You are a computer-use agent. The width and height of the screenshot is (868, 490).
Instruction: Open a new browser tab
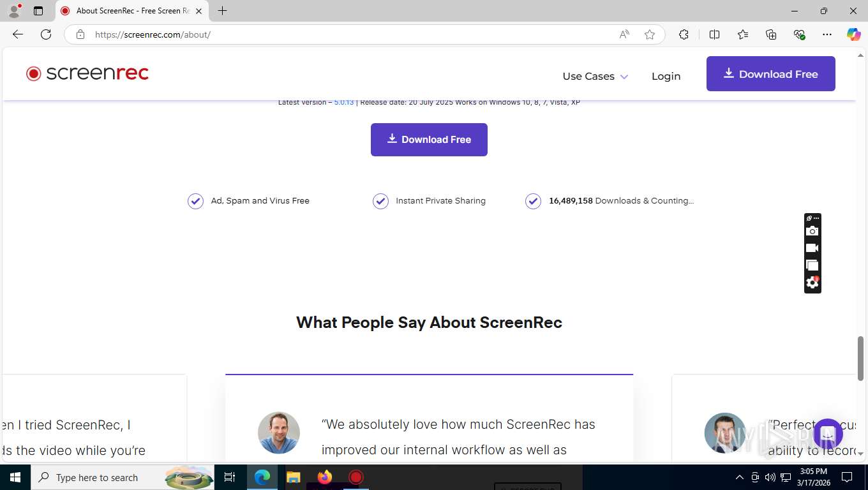[x=222, y=11]
